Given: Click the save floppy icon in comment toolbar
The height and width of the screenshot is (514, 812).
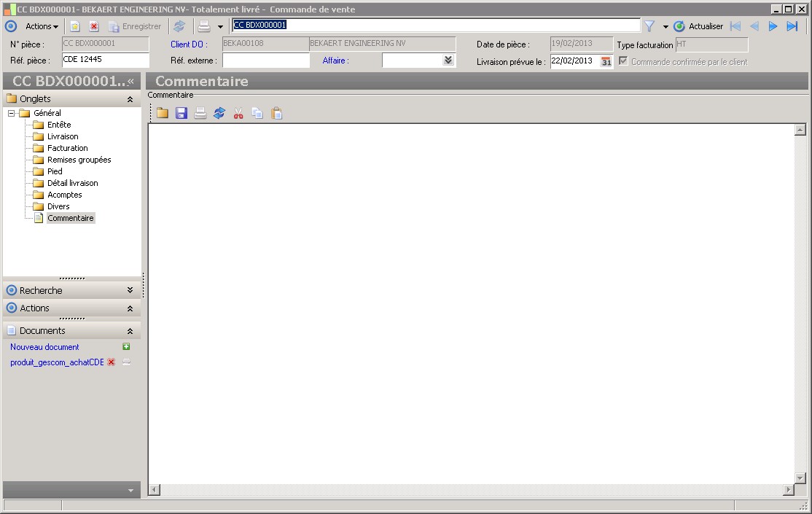Looking at the screenshot, I should pos(181,114).
